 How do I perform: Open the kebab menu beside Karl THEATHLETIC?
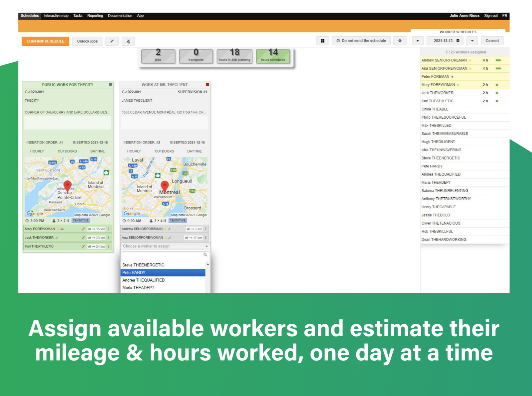(109, 246)
